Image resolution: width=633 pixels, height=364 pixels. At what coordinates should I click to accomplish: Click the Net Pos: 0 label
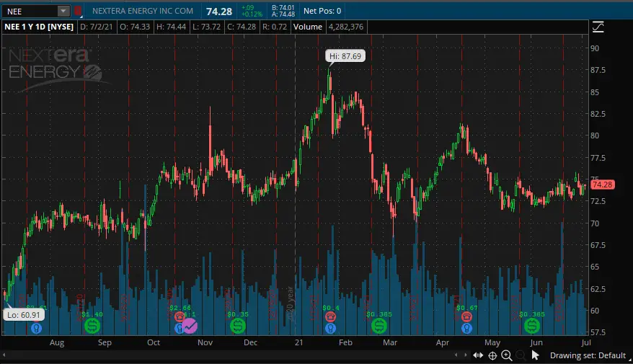tap(322, 11)
